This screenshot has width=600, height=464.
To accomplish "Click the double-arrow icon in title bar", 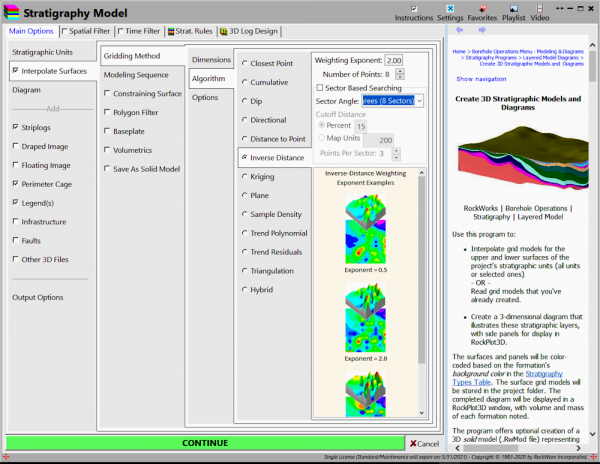I will (x=560, y=8).
